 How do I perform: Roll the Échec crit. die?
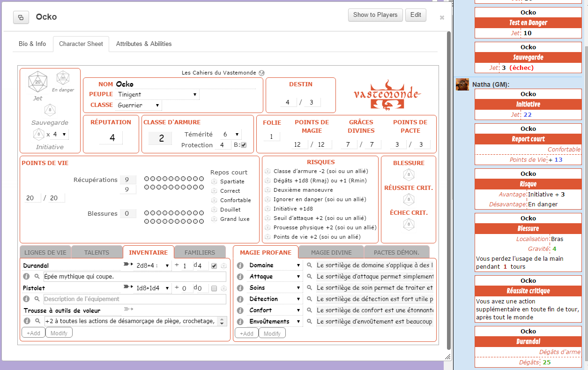pos(409,225)
